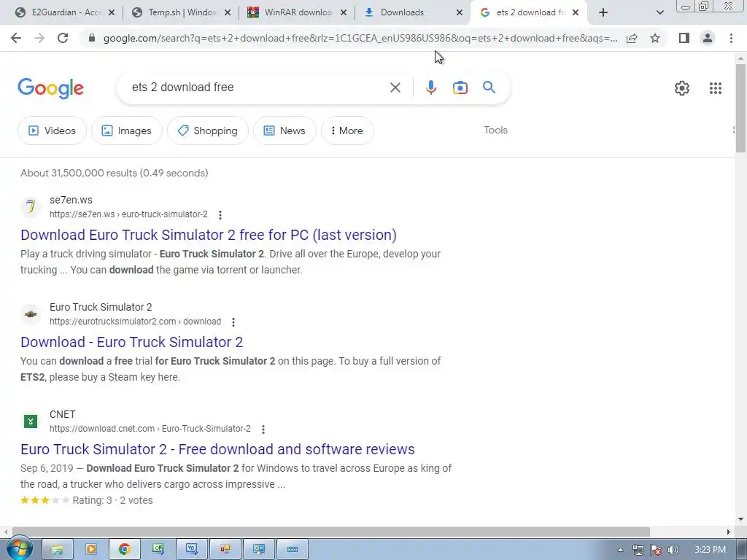
Task: Open on-screen keyboard taskbar icon
Action: 292,550
